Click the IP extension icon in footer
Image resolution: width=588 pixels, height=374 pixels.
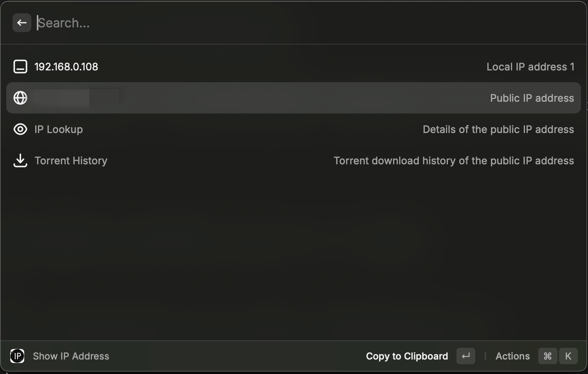click(x=17, y=356)
